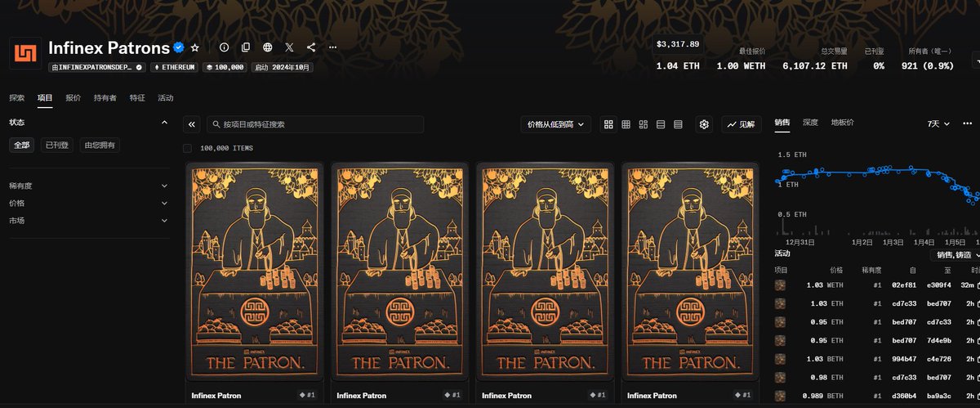Switch to the large grid view
980x408 pixels.
pos(608,124)
